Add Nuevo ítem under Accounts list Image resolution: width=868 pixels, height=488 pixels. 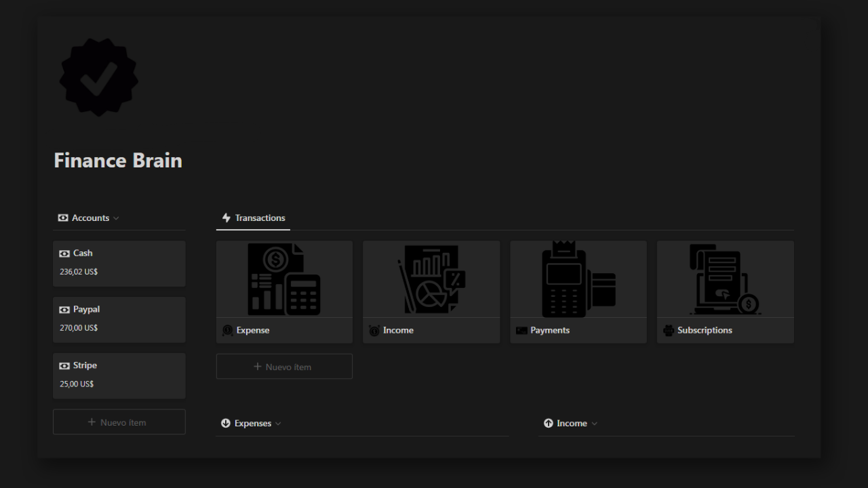pos(119,422)
